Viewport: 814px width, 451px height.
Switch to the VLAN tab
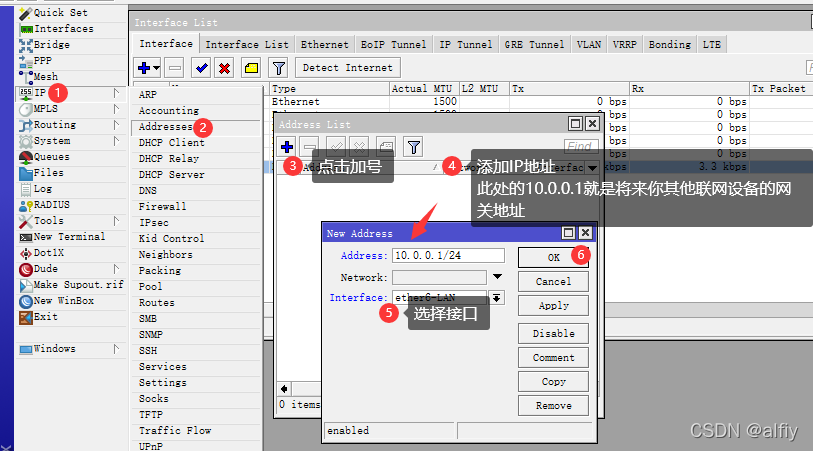[589, 45]
